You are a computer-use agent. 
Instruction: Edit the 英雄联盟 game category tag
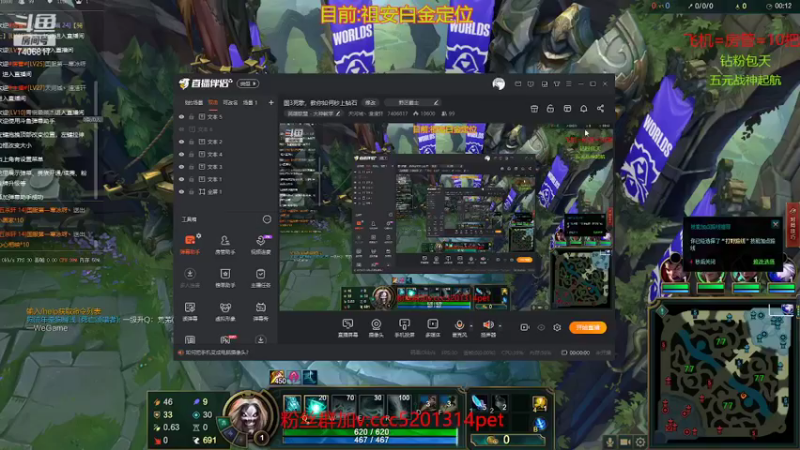[313, 114]
